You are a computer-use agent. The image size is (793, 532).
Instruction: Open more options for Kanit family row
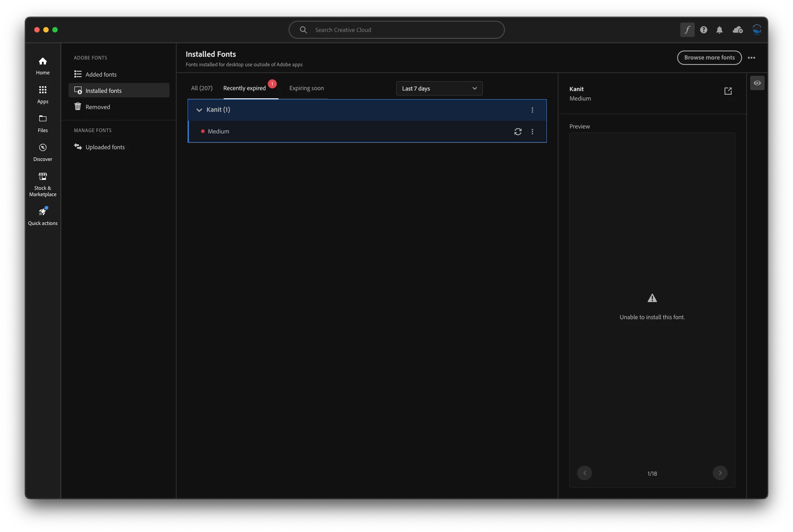(x=532, y=110)
